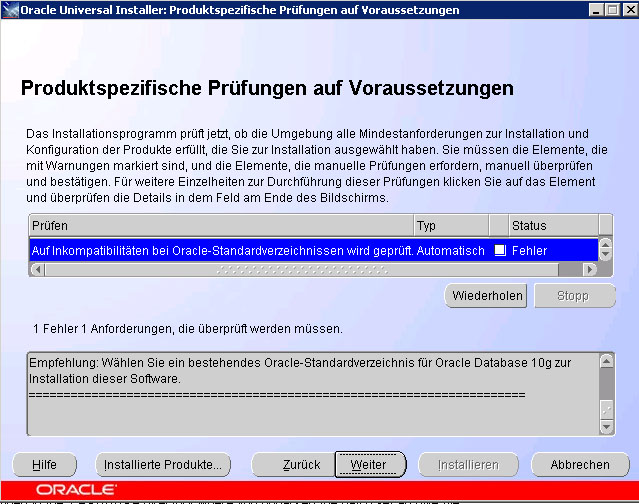639x504 pixels.
Task: Select the Oracle-Standardverzeichnissen check row
Action: click(x=314, y=250)
